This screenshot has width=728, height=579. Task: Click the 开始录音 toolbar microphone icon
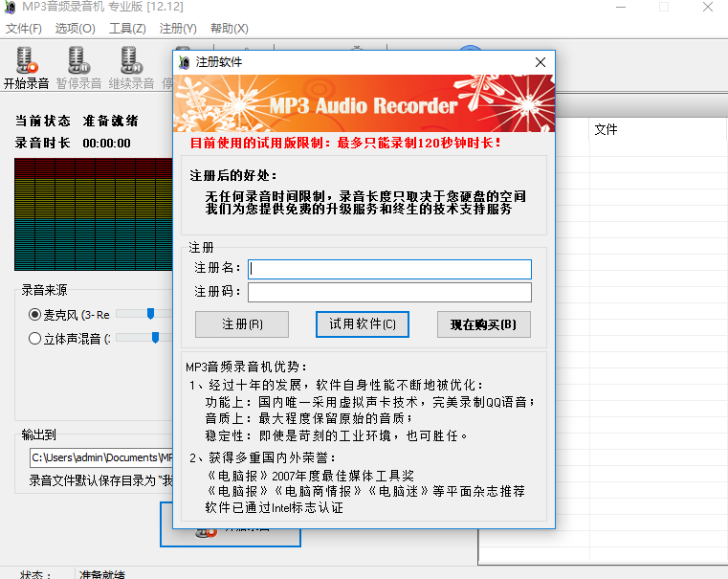[26, 61]
